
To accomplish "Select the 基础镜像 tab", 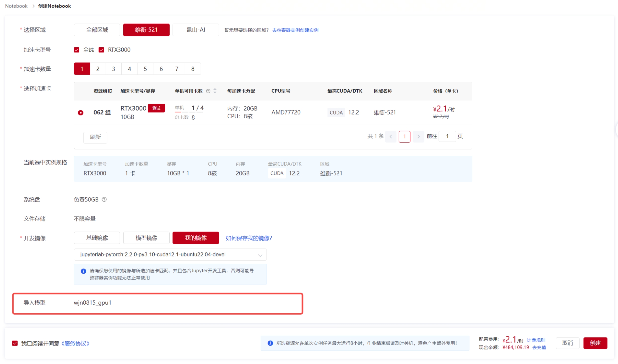I will pos(97,238).
